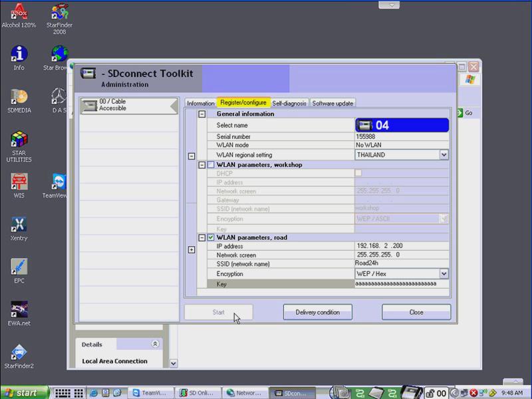
Task: Open the road Encryption WEP / Hex dropdown
Action: coord(444,274)
